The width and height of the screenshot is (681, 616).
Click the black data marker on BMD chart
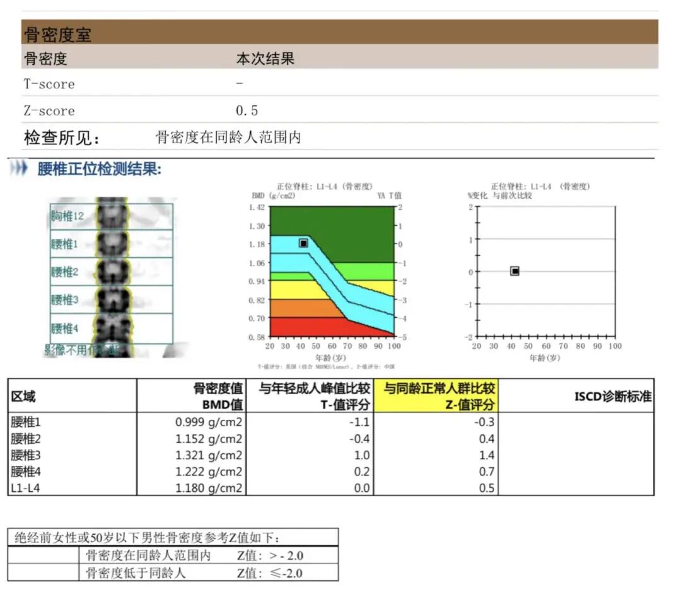(x=303, y=243)
